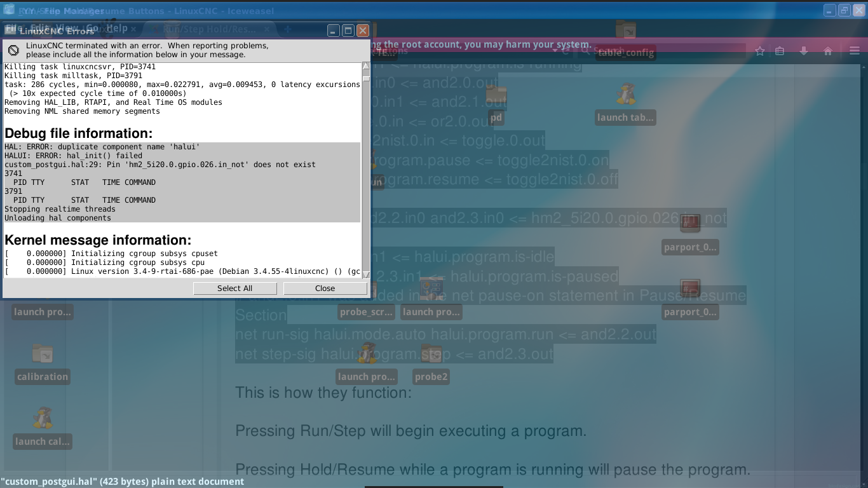Screen dimensions: 868x488
Task: Go to the Iceweasel home page icon
Action: click(828, 51)
